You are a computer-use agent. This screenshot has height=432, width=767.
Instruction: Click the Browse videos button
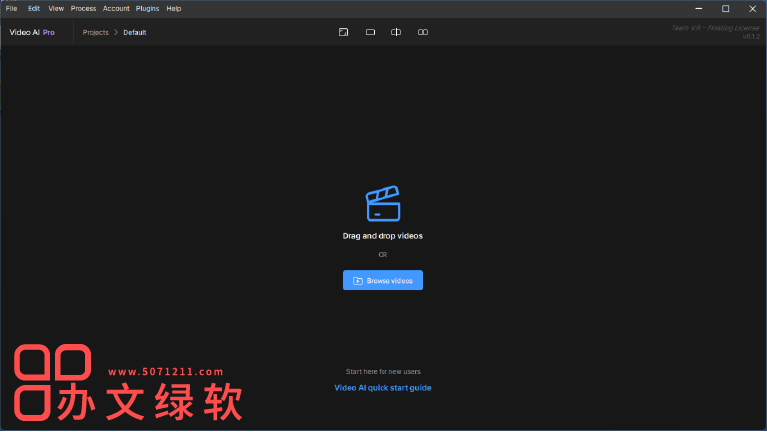coord(383,280)
